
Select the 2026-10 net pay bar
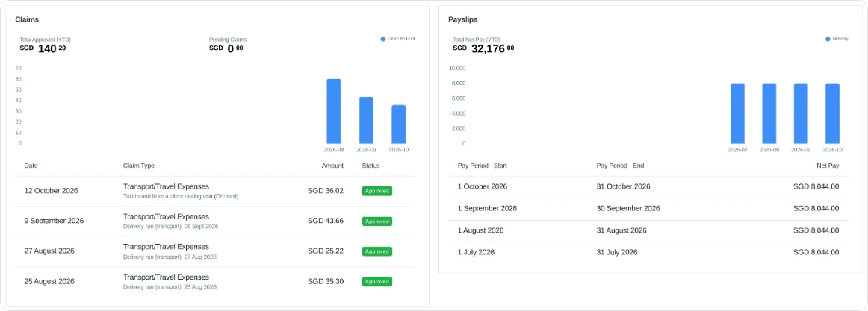(x=832, y=114)
